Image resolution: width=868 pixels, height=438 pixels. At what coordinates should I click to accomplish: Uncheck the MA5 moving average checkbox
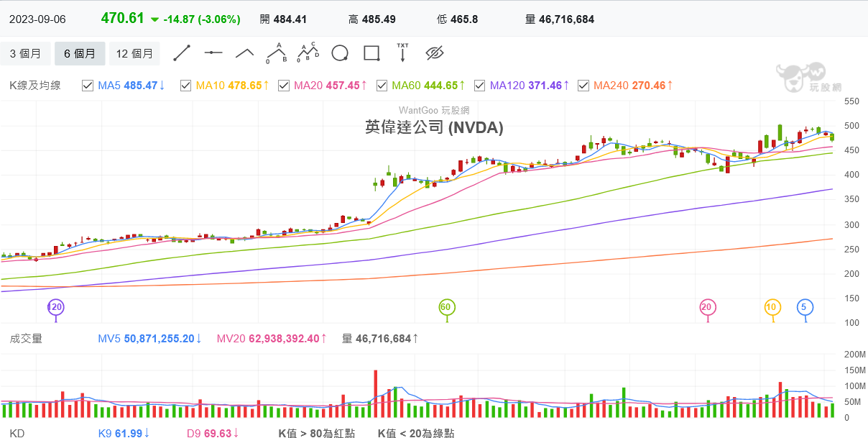pyautogui.click(x=88, y=86)
